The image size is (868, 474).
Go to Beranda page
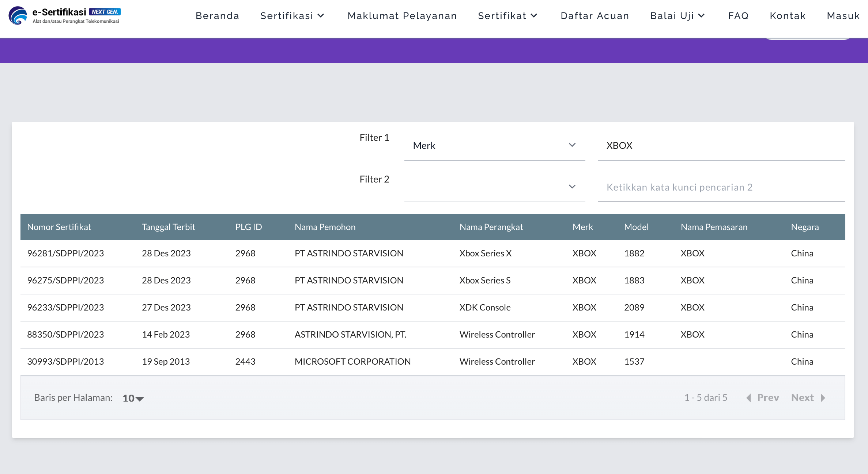pyautogui.click(x=218, y=16)
